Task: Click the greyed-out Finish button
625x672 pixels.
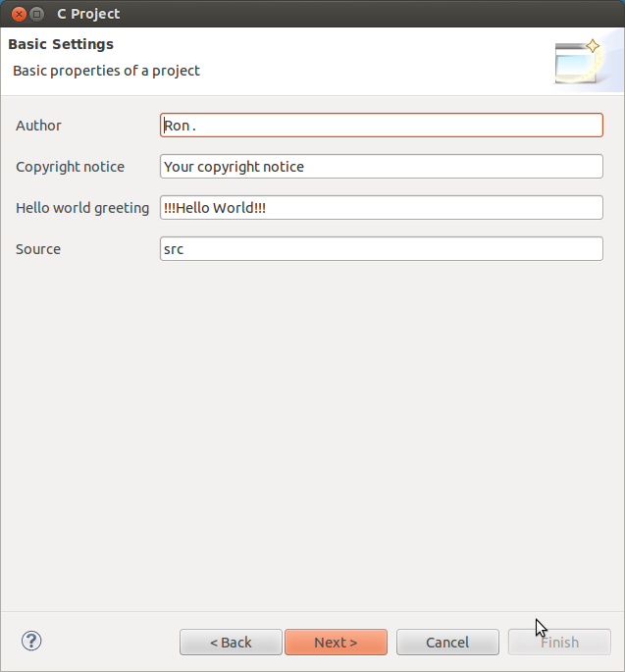Action: [559, 643]
